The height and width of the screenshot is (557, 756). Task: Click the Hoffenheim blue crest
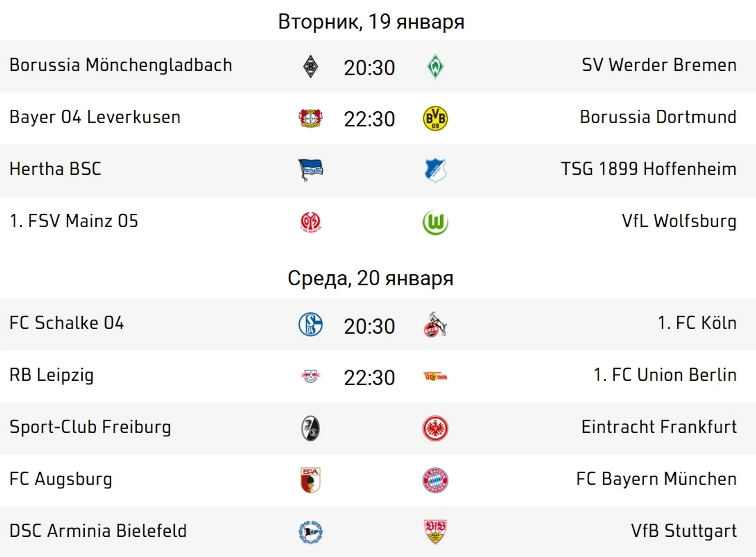tap(435, 170)
